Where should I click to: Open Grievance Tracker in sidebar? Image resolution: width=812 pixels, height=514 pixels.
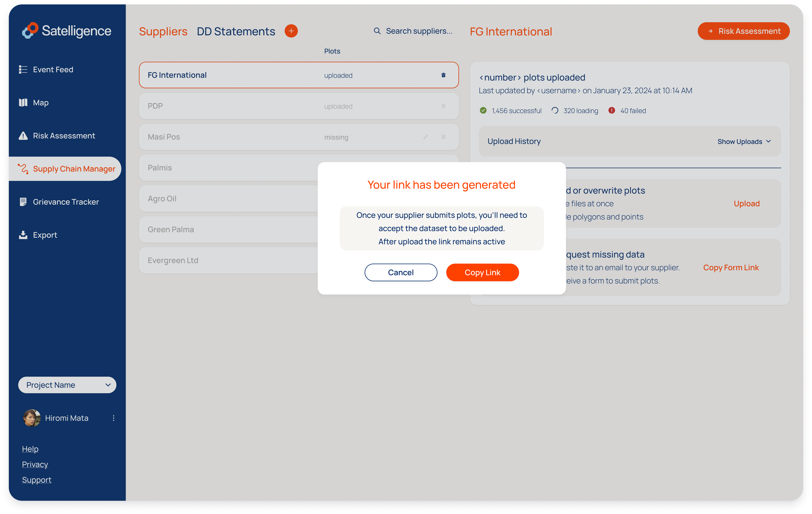[66, 202]
